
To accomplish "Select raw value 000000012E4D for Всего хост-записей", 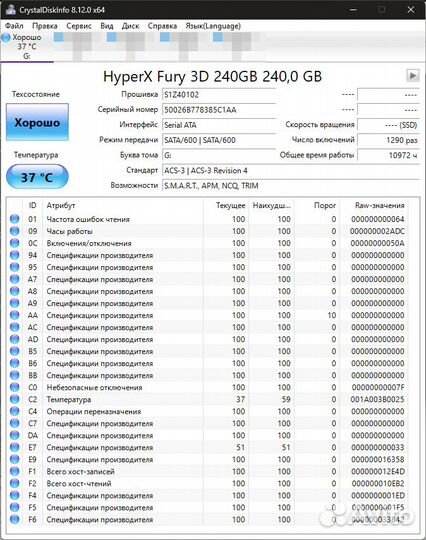I will click(377, 471).
